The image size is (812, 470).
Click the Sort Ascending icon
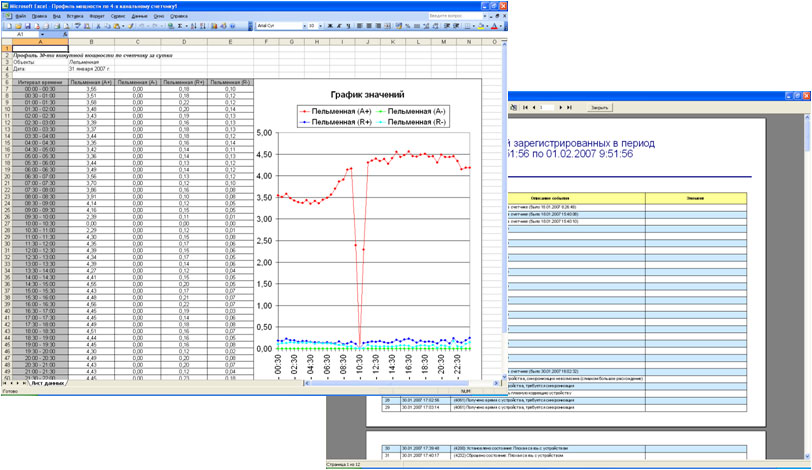(x=193, y=26)
